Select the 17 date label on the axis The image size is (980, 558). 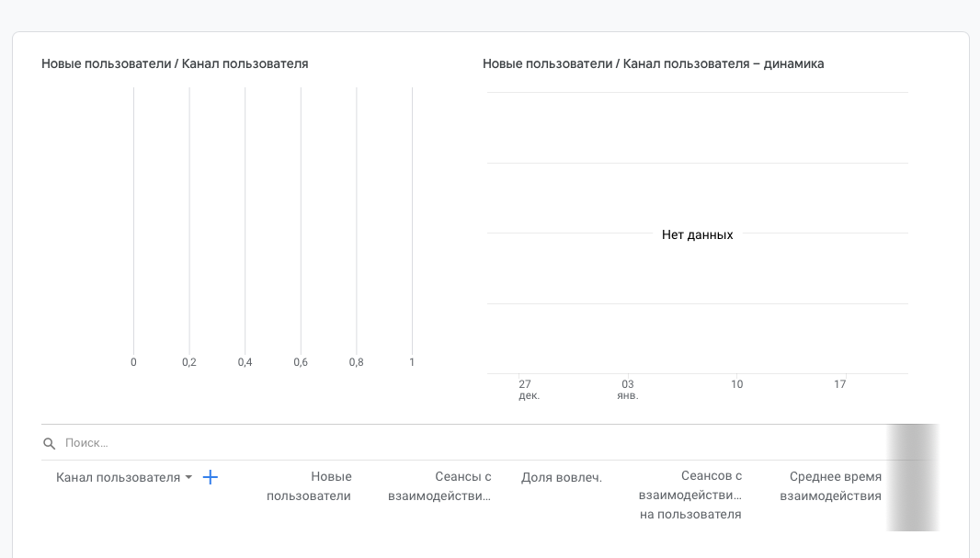pos(839,384)
